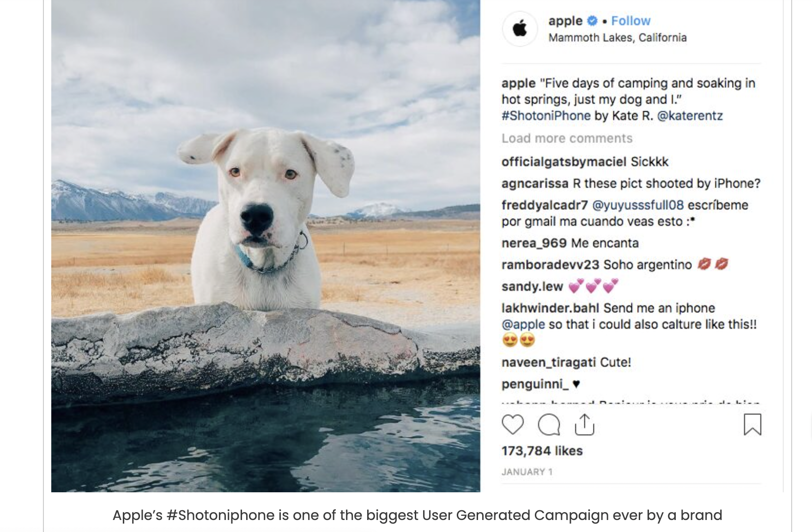The image size is (812, 532).
Task: Open comments via speech bubble icon
Action: [549, 424]
